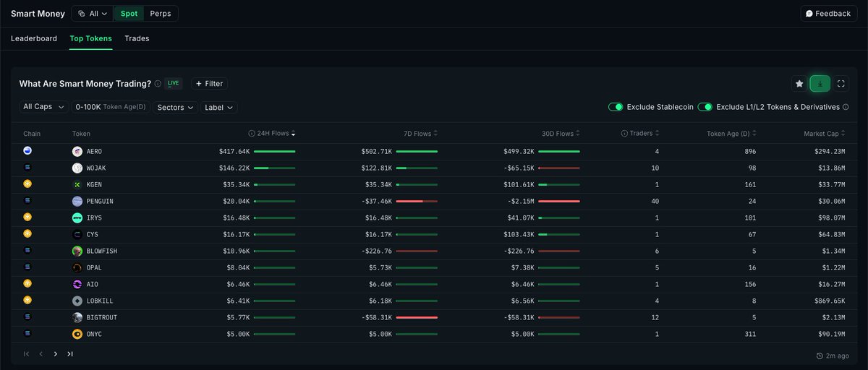Go to next page of results

pos(56,354)
